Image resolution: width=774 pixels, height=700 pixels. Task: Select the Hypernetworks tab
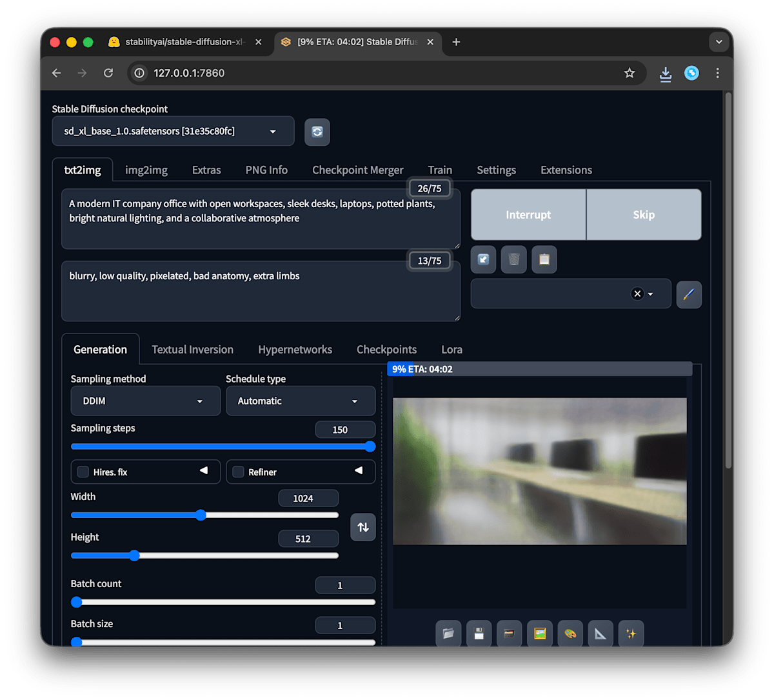(295, 350)
